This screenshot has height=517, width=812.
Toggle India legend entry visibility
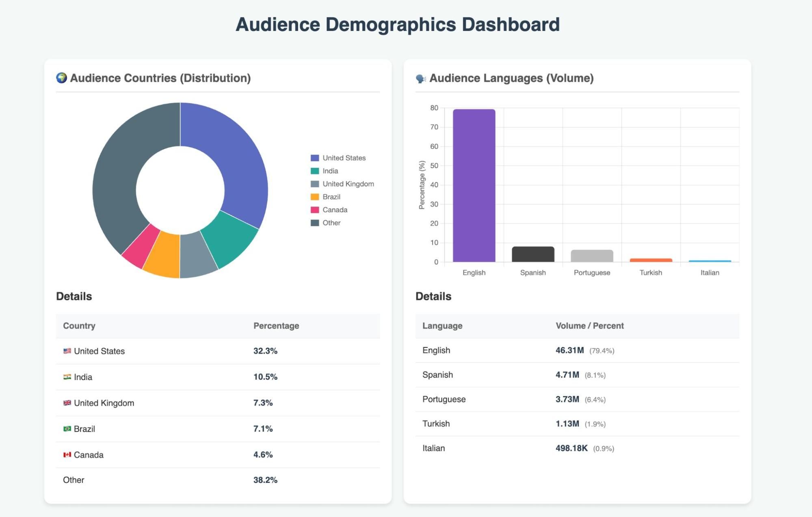tap(330, 171)
